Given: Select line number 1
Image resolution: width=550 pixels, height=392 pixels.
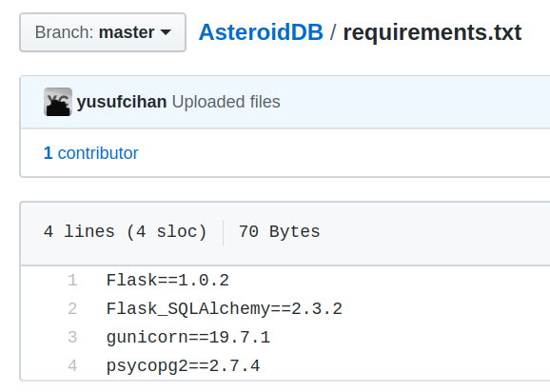Looking at the screenshot, I should coord(72,281).
